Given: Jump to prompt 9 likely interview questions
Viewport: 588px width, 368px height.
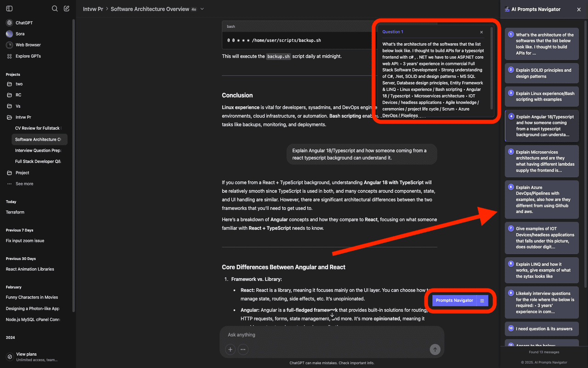Looking at the screenshot, I should click(x=542, y=303).
